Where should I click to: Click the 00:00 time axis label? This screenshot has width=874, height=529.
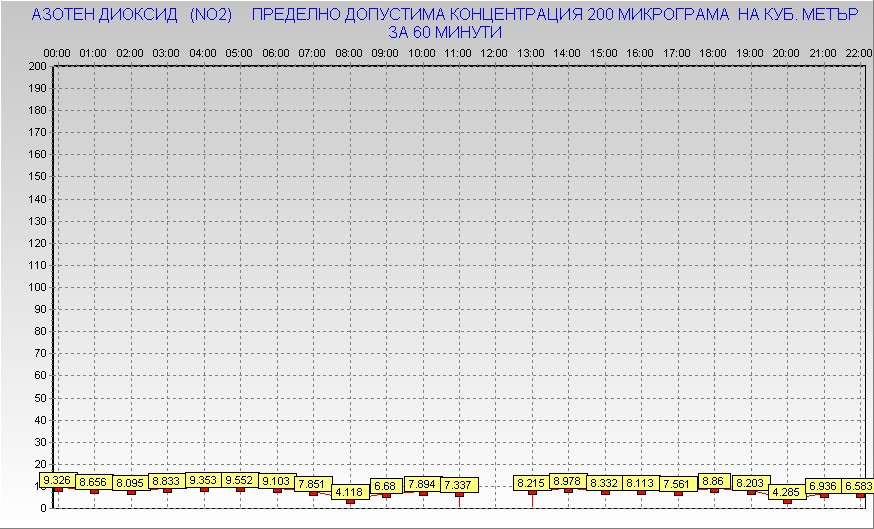tap(57, 54)
